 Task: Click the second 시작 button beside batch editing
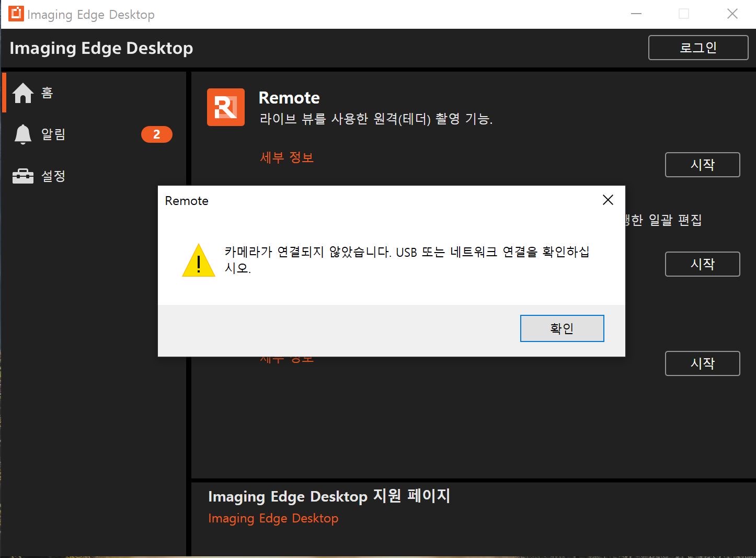[703, 264]
